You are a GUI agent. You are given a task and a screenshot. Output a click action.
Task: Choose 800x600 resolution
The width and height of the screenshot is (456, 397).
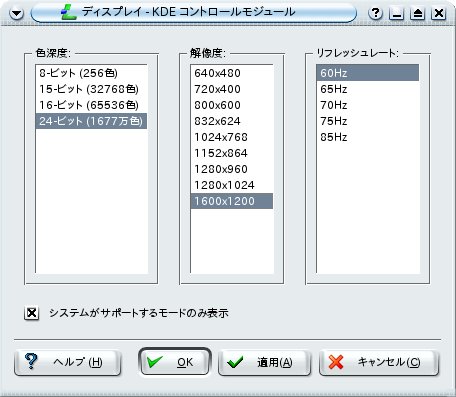[232, 105]
